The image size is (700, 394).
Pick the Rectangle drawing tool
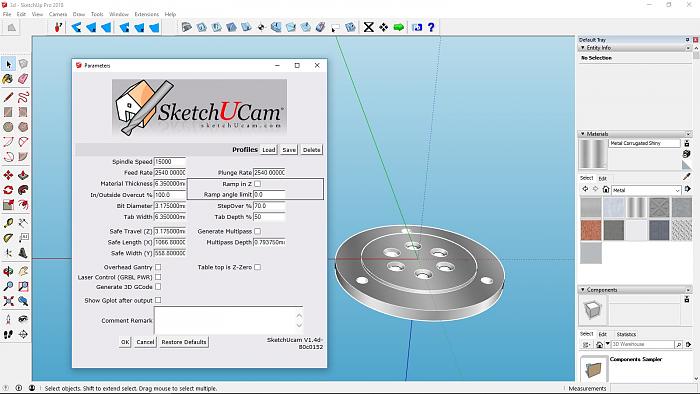8,112
